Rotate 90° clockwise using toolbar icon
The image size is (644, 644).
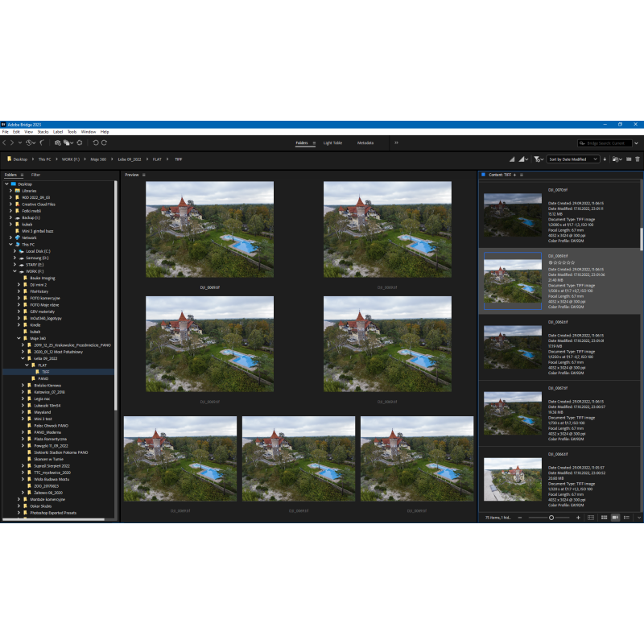click(105, 142)
